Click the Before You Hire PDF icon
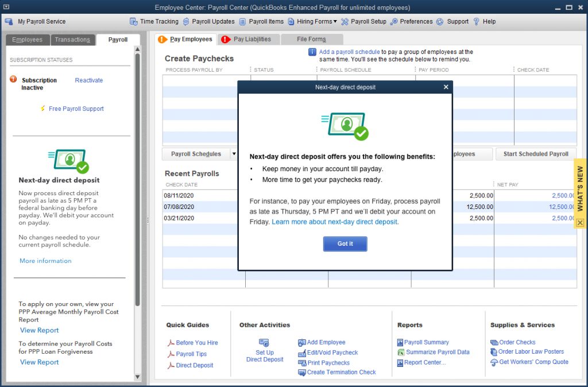588x387 pixels. 171,343
